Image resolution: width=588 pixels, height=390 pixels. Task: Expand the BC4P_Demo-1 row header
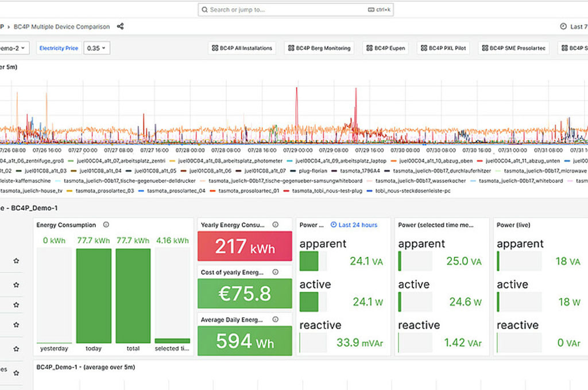tap(29, 208)
